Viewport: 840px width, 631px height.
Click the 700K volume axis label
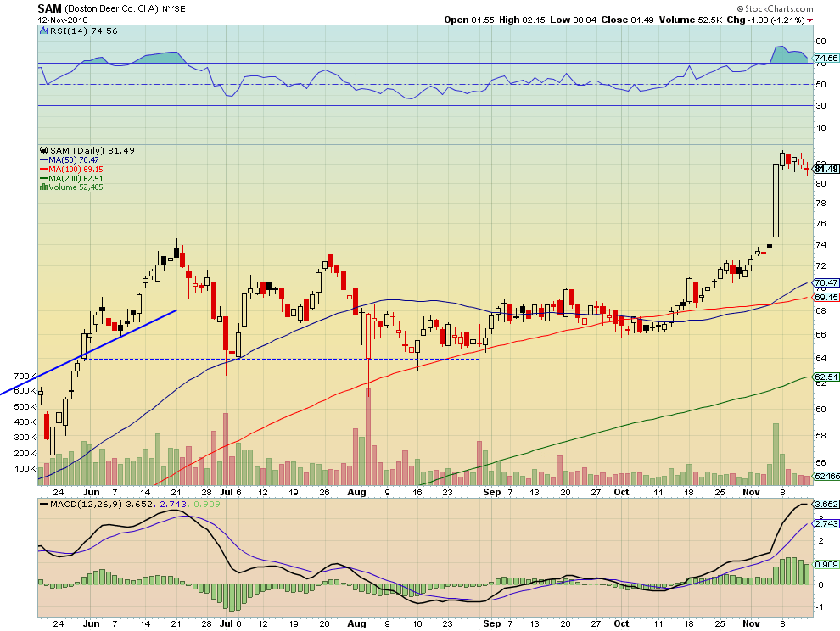[x=25, y=376]
